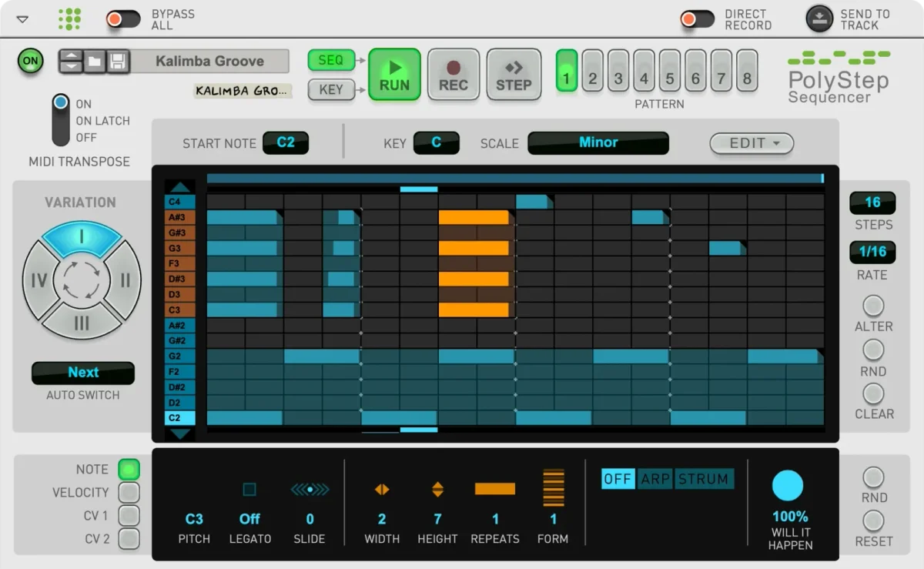
Task: Click the ALTER round button
Action: 873,306
